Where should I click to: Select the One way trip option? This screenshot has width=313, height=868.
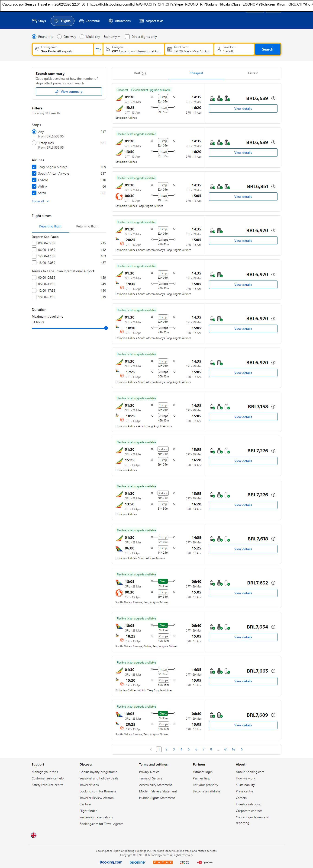[59, 37]
